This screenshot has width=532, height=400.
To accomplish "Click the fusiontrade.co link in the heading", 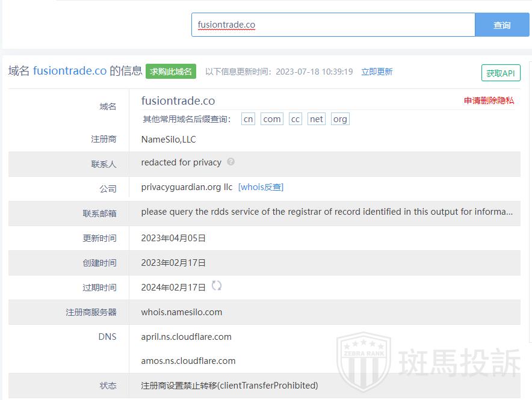I will (x=70, y=71).
